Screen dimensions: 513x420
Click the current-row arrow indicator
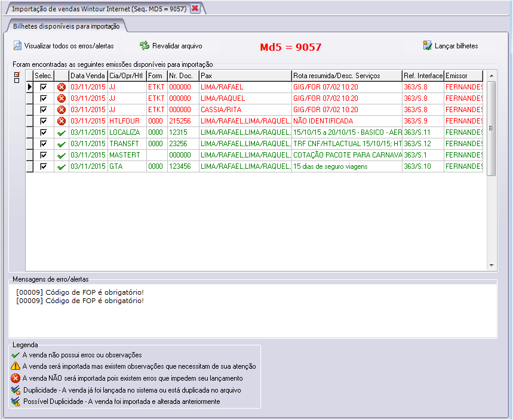point(30,87)
